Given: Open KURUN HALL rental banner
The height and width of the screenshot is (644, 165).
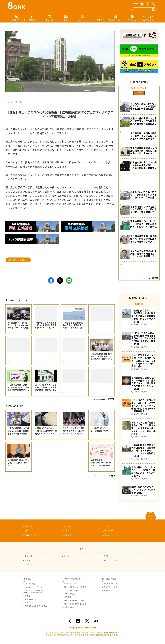Looking at the screenshot, I should (139, 35).
